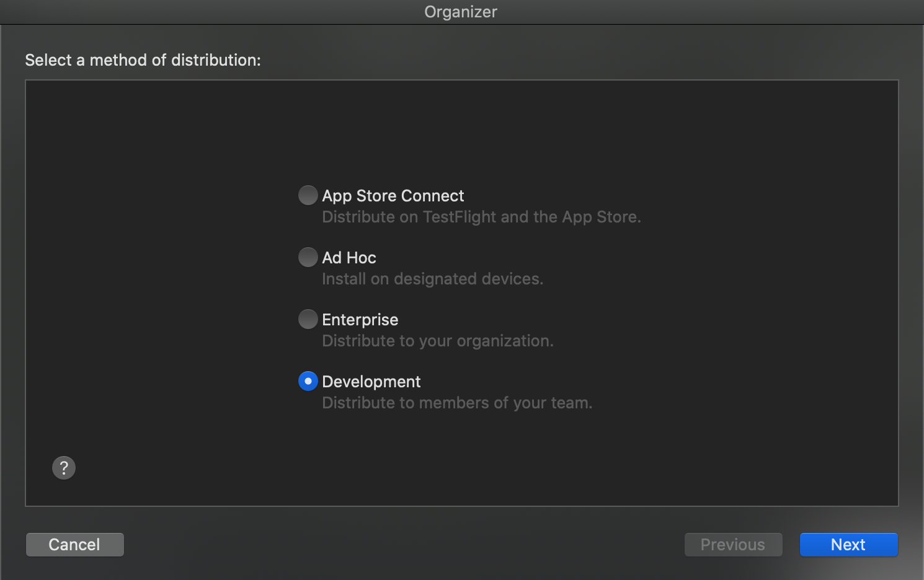Click 'Distribute to members of your team.' text
This screenshot has height=580, width=924.
tap(457, 403)
